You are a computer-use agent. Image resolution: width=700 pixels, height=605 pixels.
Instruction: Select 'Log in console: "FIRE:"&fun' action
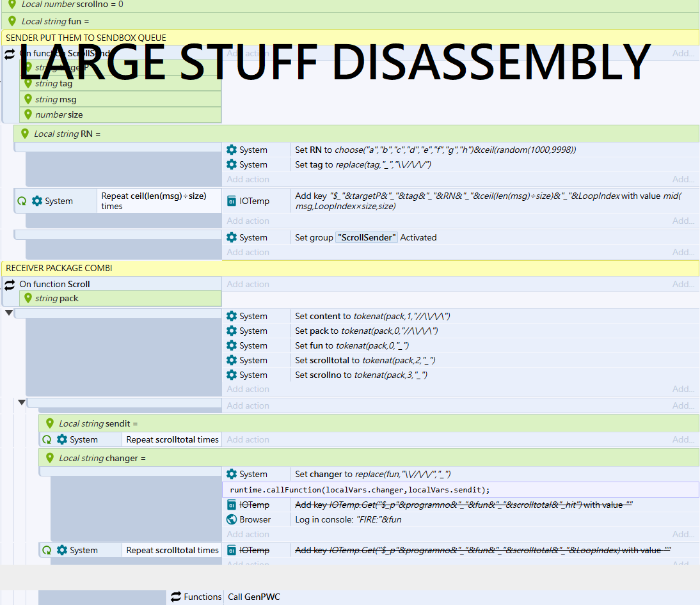(348, 519)
